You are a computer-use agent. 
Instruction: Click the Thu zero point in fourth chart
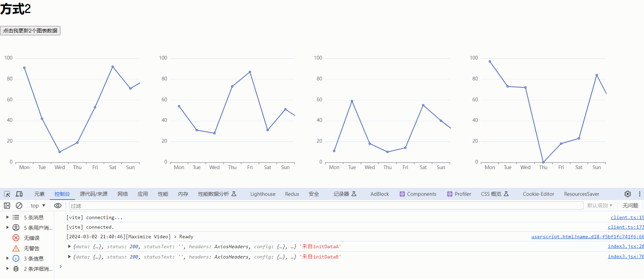click(543, 162)
